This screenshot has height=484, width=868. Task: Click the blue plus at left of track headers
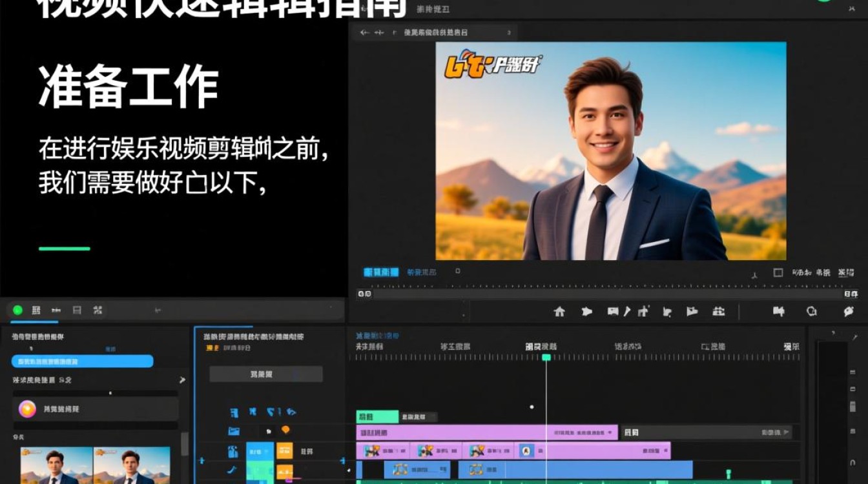click(x=201, y=460)
